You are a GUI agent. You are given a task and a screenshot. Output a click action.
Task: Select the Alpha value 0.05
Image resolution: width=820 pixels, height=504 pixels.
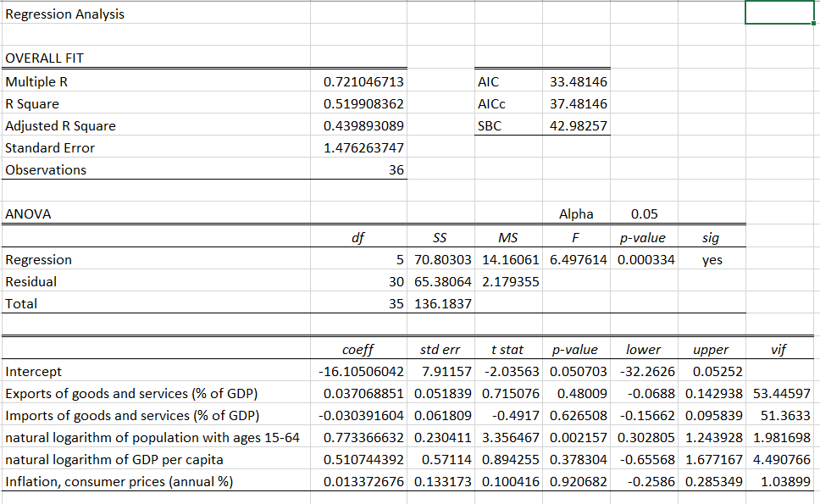coord(645,213)
